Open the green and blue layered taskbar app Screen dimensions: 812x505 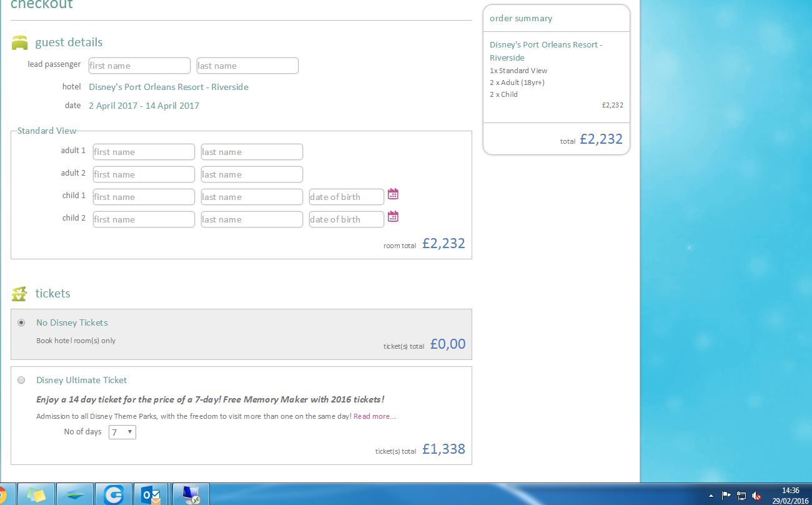(x=75, y=494)
